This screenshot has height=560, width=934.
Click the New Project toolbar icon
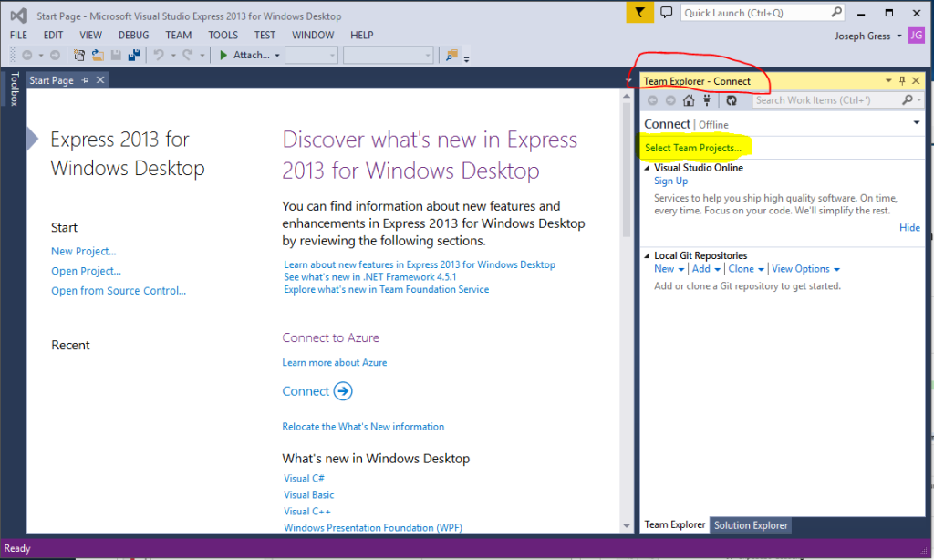(x=79, y=55)
